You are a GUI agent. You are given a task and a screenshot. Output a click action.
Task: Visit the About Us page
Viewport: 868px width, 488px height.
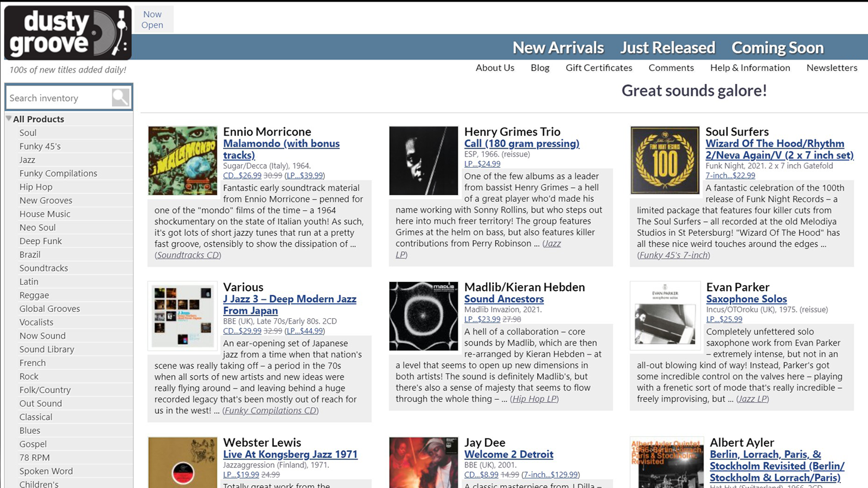494,68
